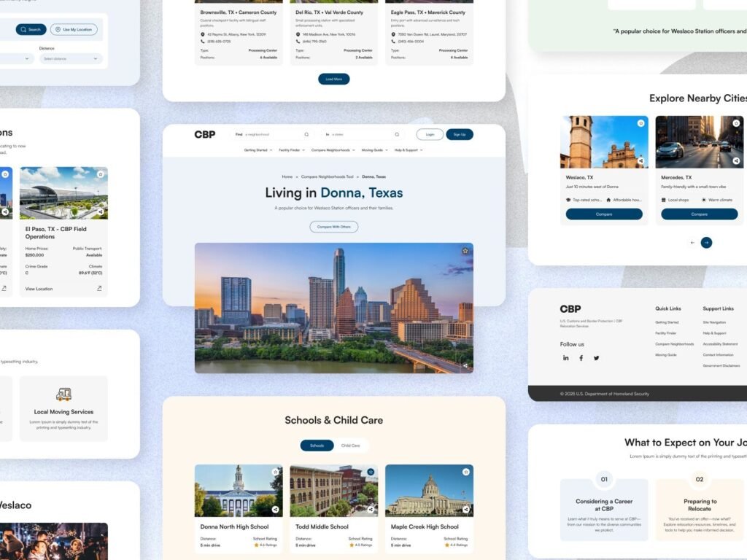Select the Schools tab

coord(317,446)
